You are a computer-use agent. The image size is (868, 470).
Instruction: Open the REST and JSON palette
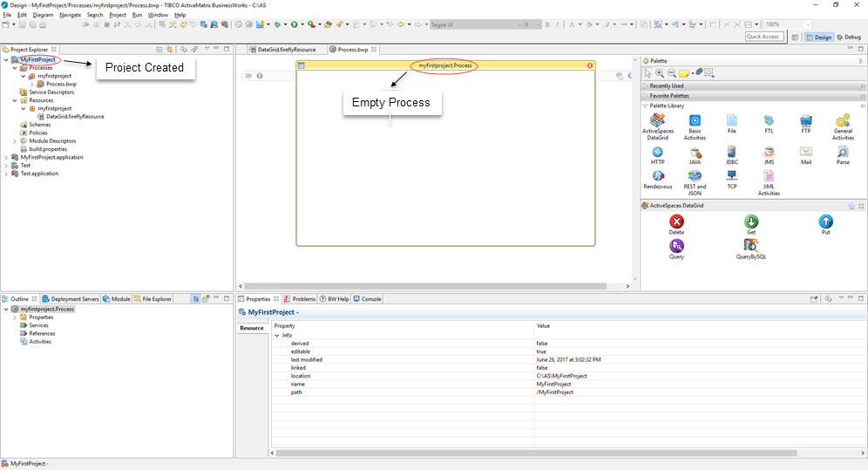(x=695, y=177)
